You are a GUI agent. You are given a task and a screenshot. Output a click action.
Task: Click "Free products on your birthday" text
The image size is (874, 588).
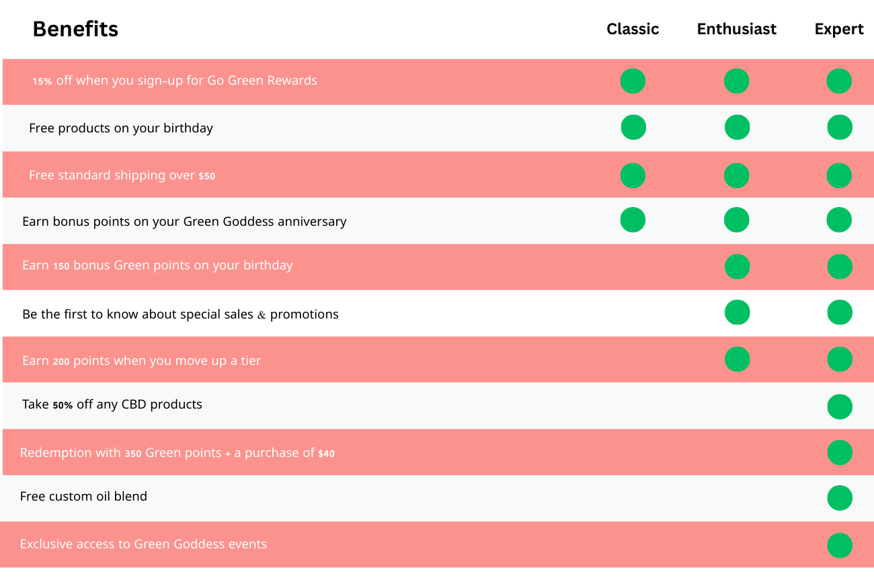click(x=121, y=128)
